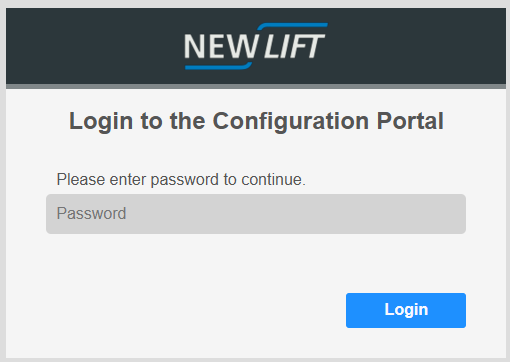Focus the Password input field
510x362 pixels.
click(256, 214)
